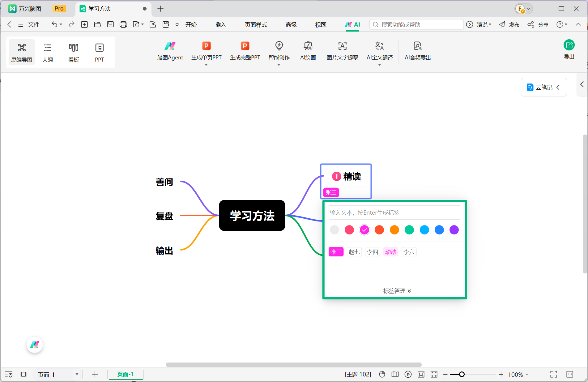588x382 pixels.
Task: Click the floating AI assistant button
Action: (35, 345)
